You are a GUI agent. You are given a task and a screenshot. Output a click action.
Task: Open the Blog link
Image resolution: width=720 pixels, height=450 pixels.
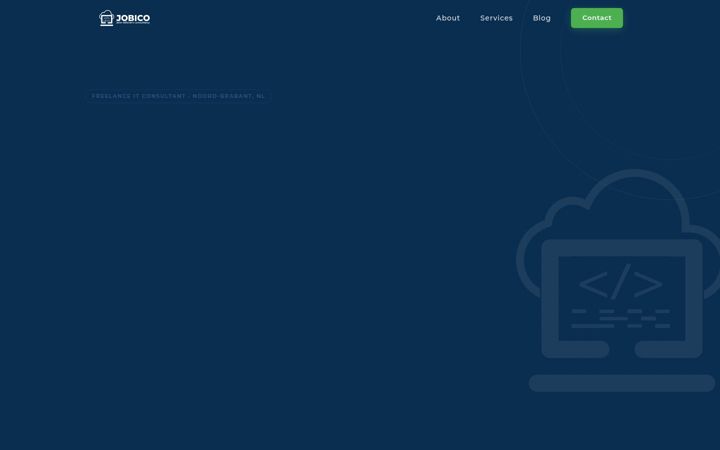[541, 18]
